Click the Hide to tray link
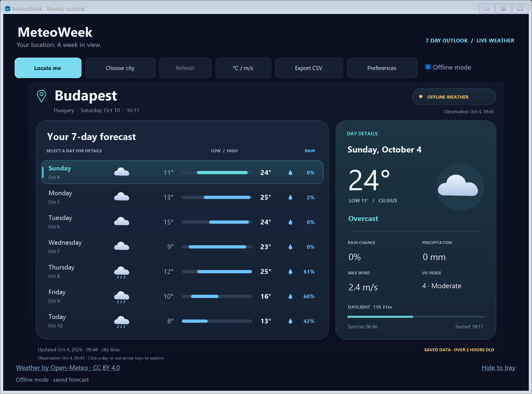This screenshot has height=394, width=532. click(498, 367)
